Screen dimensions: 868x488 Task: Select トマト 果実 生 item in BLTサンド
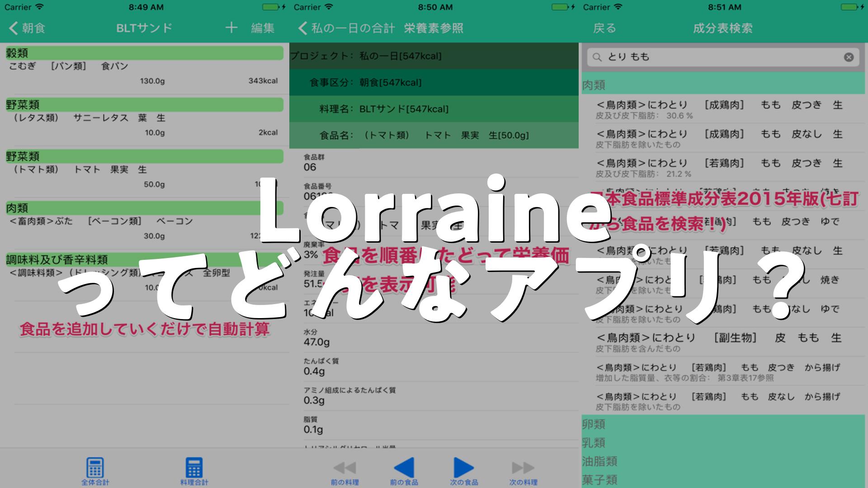145,177
